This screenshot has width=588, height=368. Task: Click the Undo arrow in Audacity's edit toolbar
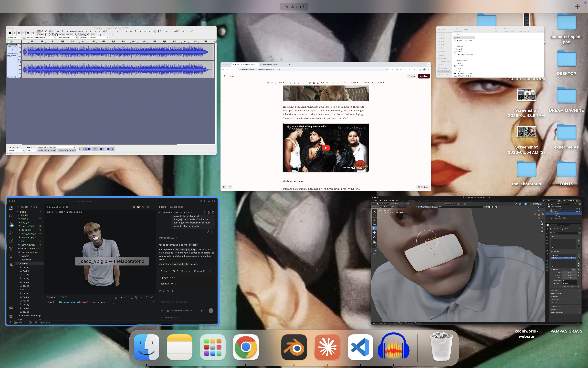point(68,34)
